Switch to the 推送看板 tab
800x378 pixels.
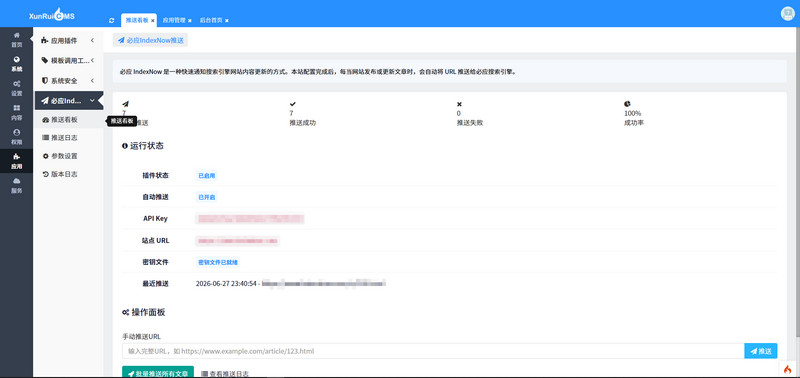137,20
